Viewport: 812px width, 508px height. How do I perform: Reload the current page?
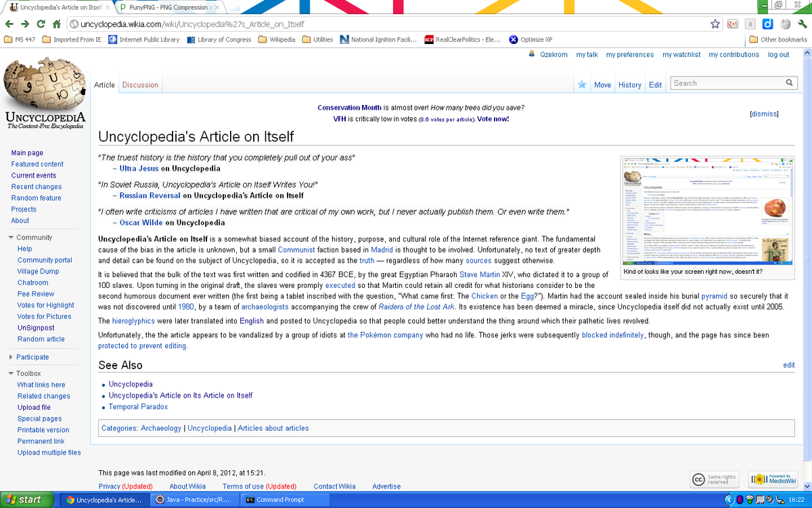click(x=41, y=22)
